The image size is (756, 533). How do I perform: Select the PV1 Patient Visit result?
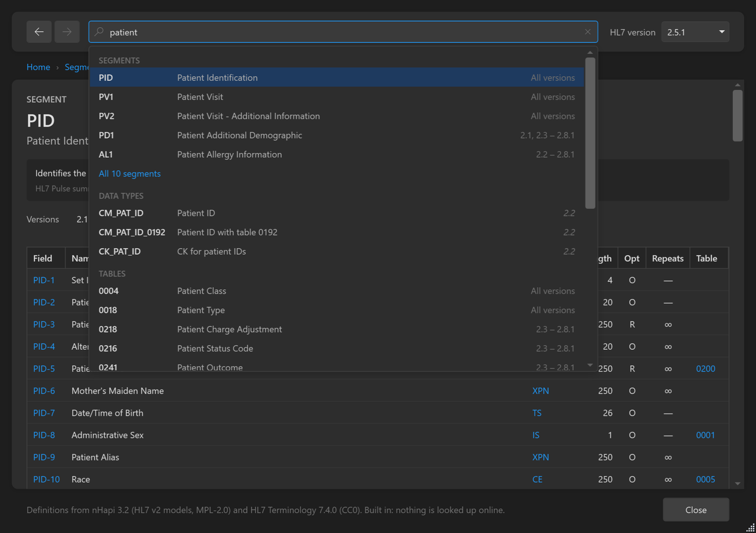coord(337,97)
